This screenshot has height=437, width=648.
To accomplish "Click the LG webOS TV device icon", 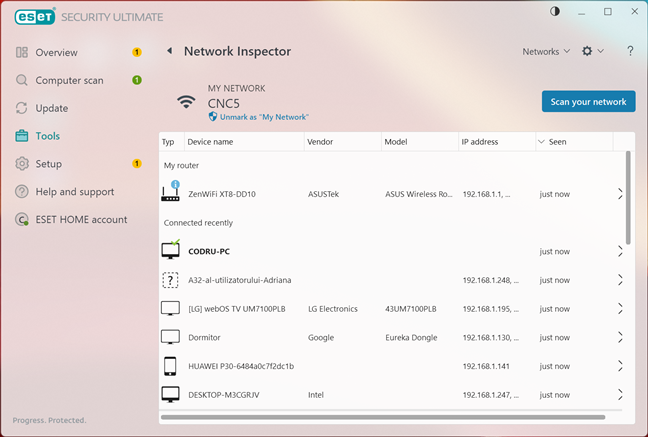I will [x=170, y=308].
